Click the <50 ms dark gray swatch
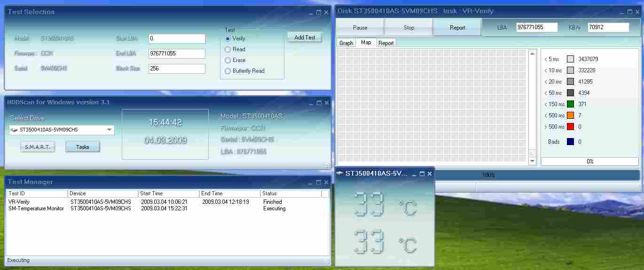Screen dimensions: 644x270 (570, 93)
